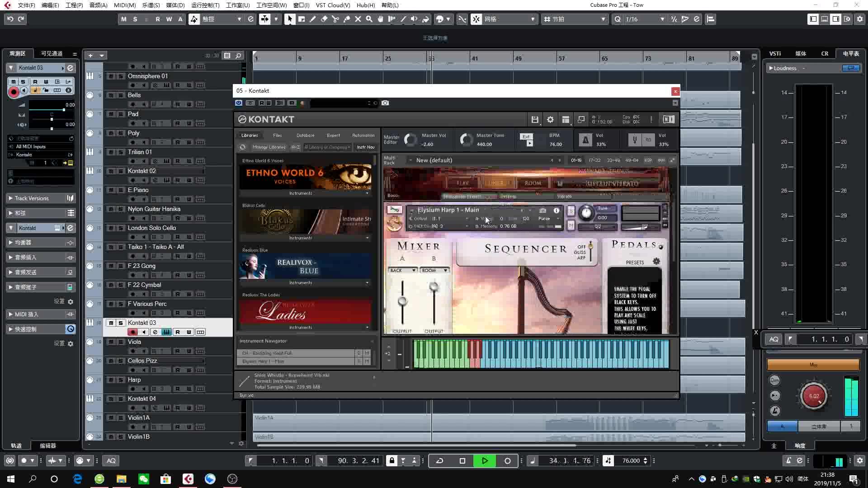The width and height of the screenshot is (868, 488).
Task: Click the transport Play button
Action: click(485, 460)
